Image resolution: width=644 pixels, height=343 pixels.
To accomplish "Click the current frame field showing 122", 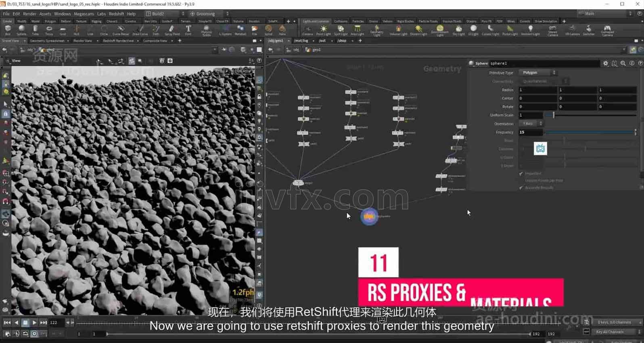I will (56, 322).
